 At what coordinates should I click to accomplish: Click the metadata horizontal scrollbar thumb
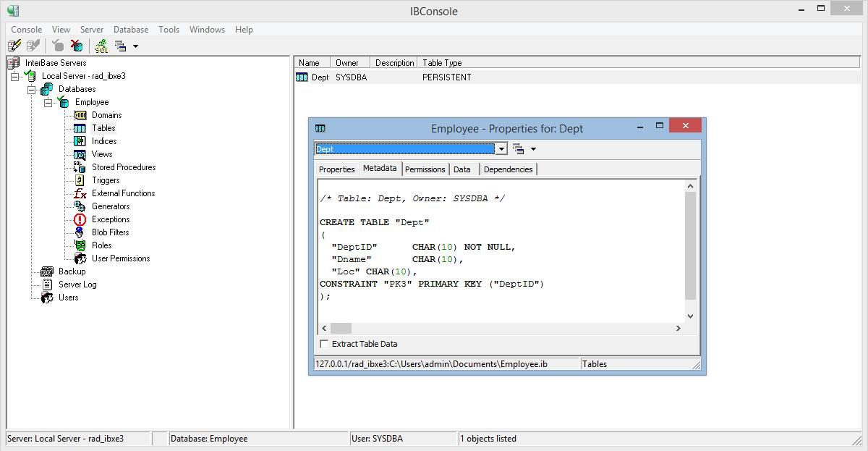pyautogui.click(x=341, y=329)
